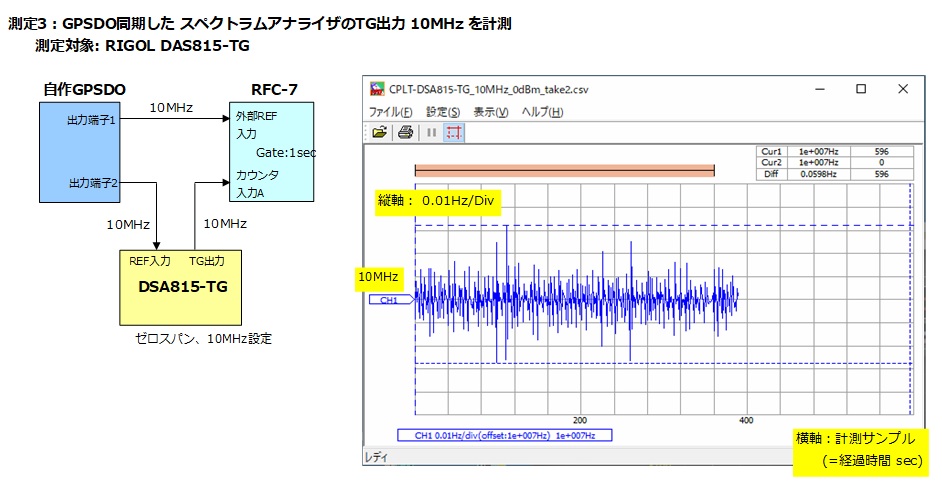
Task: Click the 出力端子2 label in the GPSDO block
Action: pyautogui.click(x=93, y=183)
